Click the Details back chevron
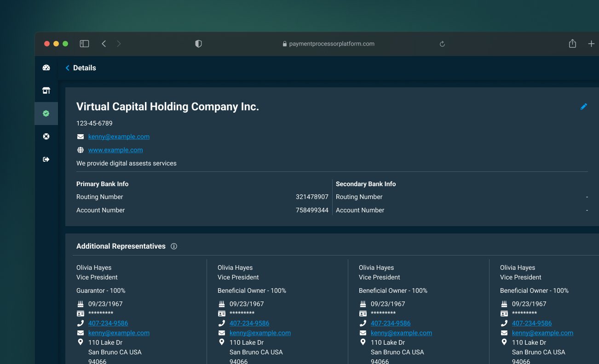The width and height of the screenshot is (599, 364). coord(68,68)
